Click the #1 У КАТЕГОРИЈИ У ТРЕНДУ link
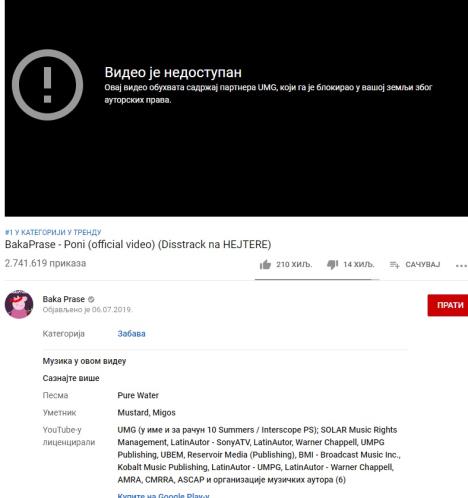468x498 pixels. point(53,232)
